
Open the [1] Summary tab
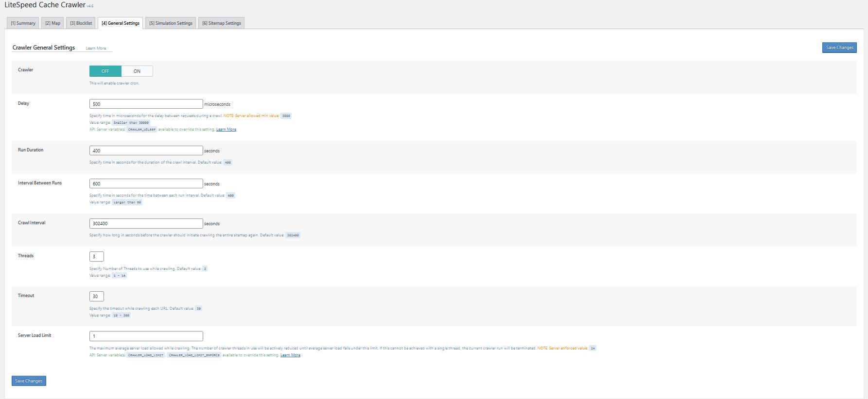[x=23, y=23]
